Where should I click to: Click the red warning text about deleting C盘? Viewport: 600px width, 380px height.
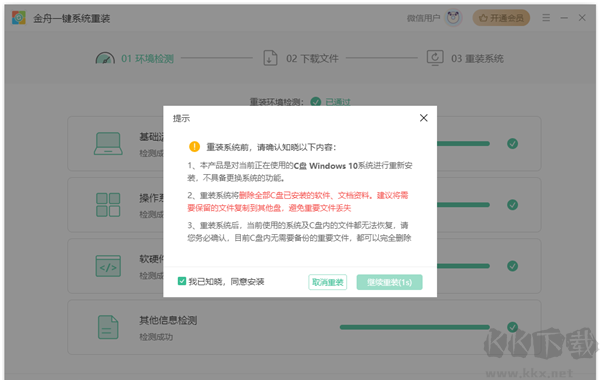pyautogui.click(x=298, y=202)
